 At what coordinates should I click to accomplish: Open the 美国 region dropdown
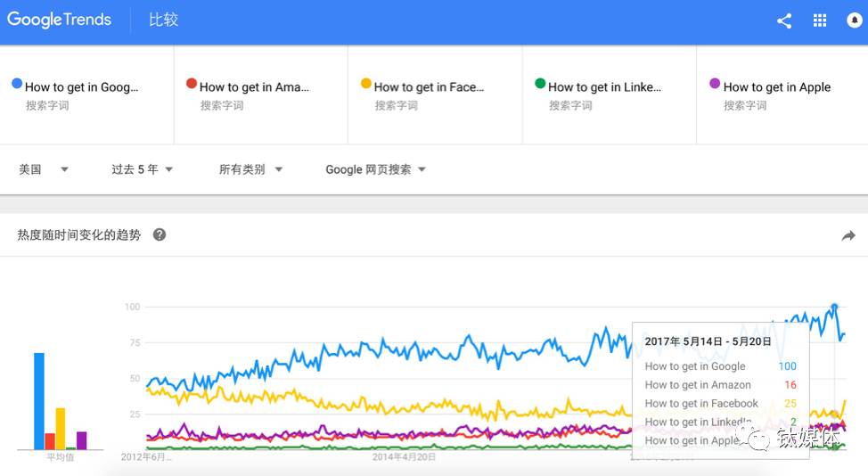click(44, 169)
